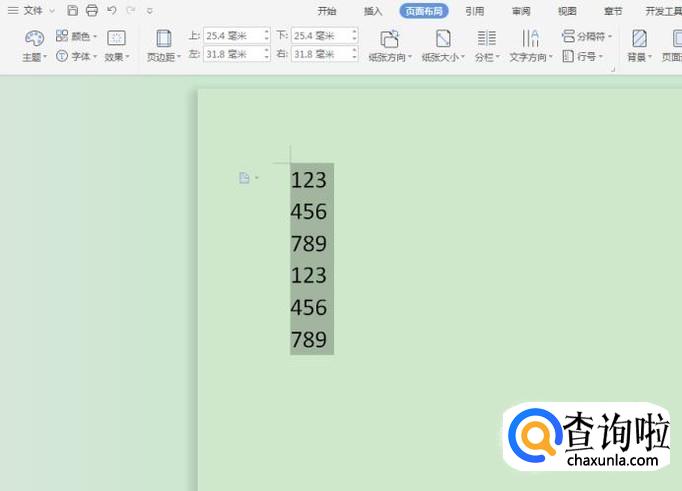Select the 页面布局 tab
682x491 pixels.
[x=424, y=11]
